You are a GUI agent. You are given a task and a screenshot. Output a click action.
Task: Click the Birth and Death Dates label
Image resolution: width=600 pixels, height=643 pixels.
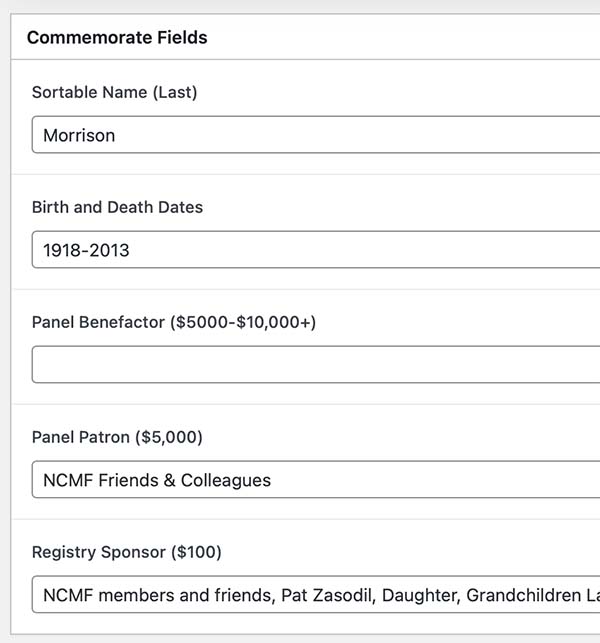click(117, 208)
